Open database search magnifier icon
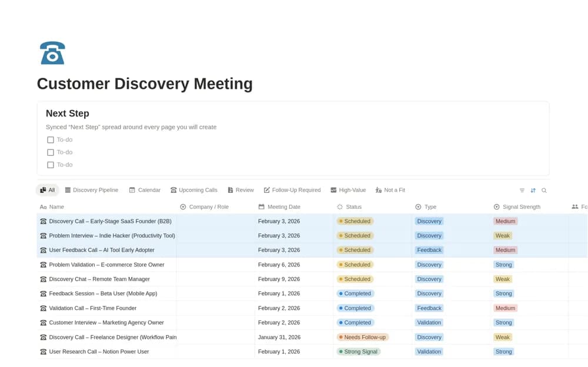The height and width of the screenshot is (367, 588). 544,191
